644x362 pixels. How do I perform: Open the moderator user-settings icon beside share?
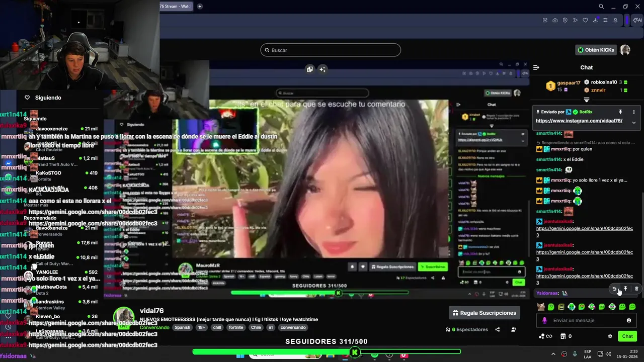[514, 329]
